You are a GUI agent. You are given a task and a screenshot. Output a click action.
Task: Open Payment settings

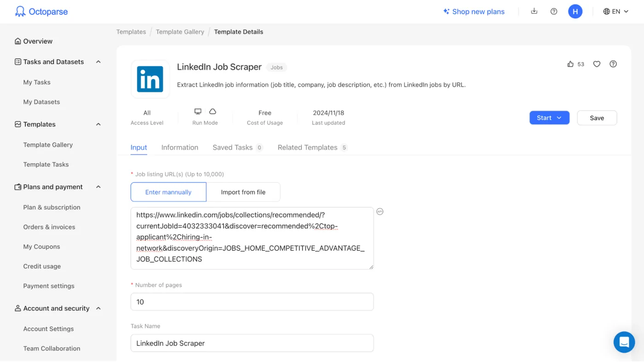(x=49, y=286)
